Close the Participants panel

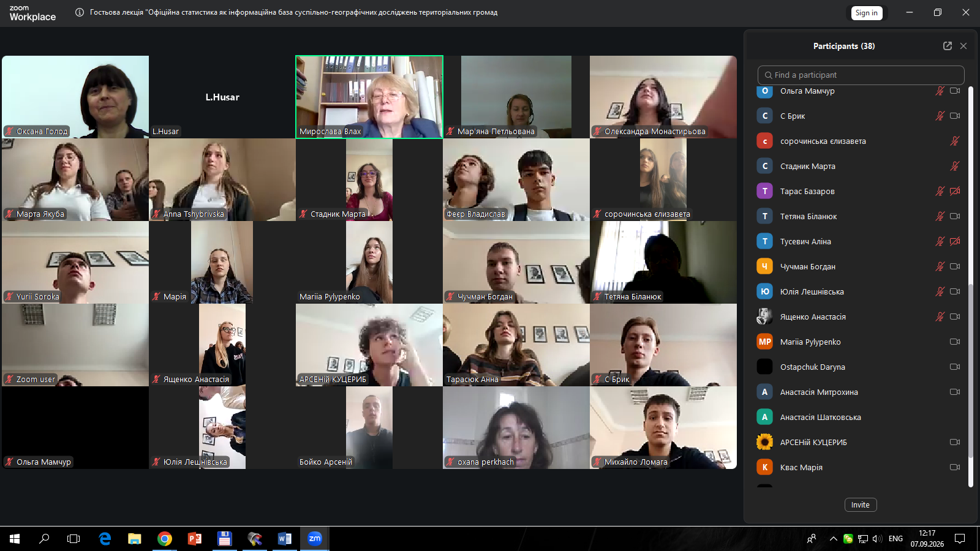pos(963,46)
